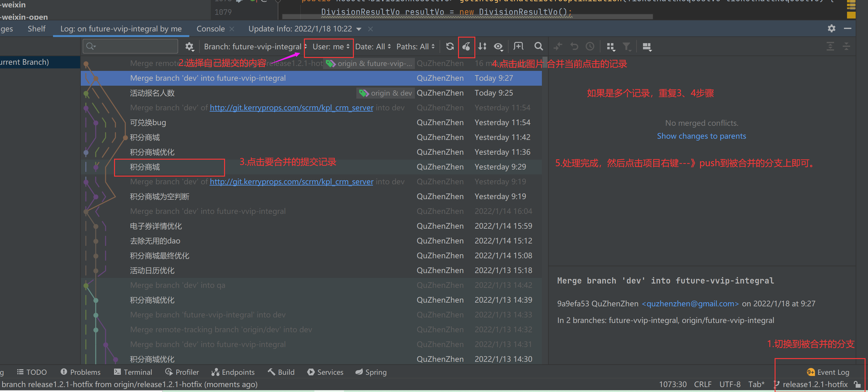Click the quzhenzhen@gmail.com email link
Viewport: 868px width, 392px height.
(x=690, y=304)
